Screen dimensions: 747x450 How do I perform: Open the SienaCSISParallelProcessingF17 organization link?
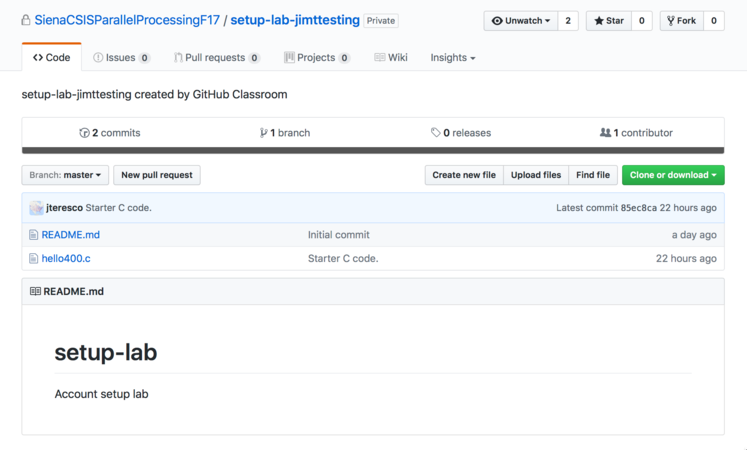(x=127, y=20)
